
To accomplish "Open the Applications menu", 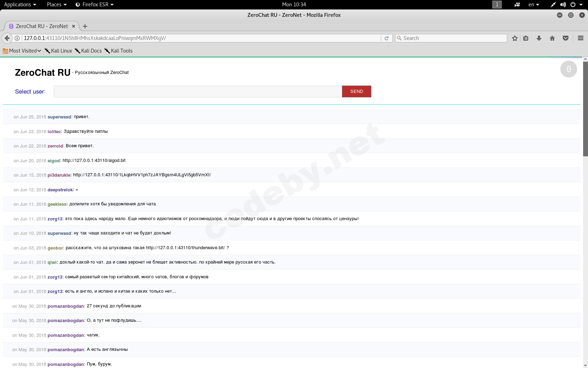I will (x=20, y=5).
